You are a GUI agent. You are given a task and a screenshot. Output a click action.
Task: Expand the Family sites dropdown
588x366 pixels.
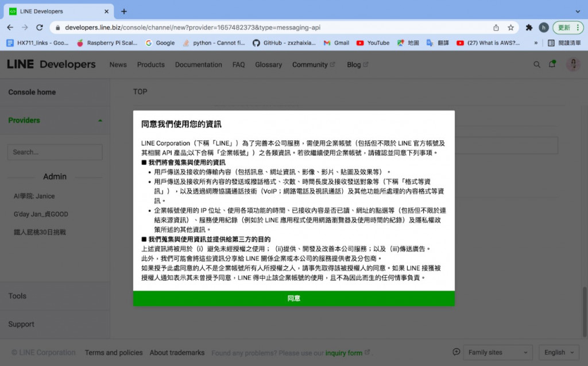coord(498,352)
